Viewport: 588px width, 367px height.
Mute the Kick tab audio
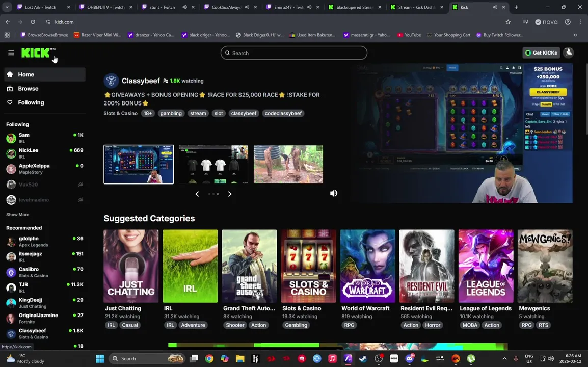click(x=495, y=7)
